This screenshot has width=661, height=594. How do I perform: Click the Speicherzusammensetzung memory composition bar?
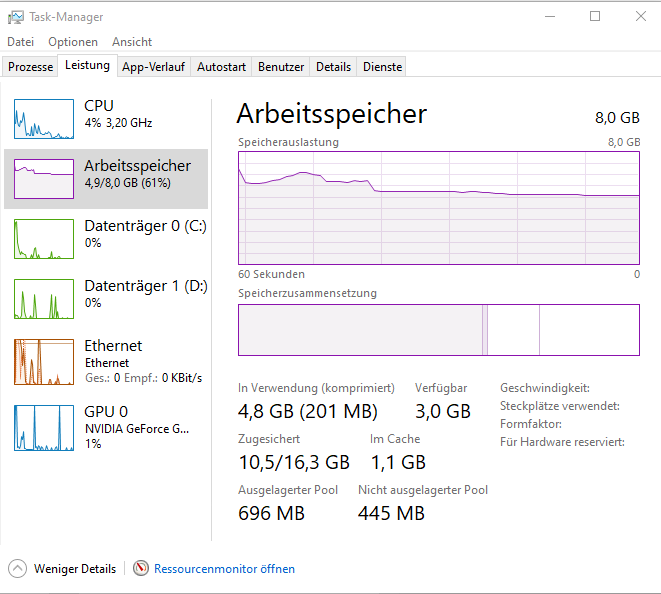tap(438, 330)
